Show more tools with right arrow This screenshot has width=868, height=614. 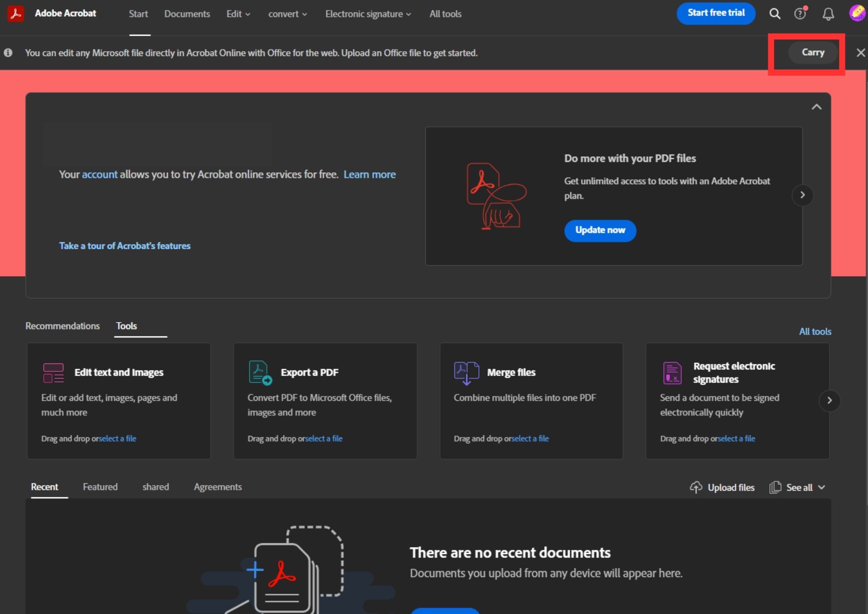click(829, 400)
